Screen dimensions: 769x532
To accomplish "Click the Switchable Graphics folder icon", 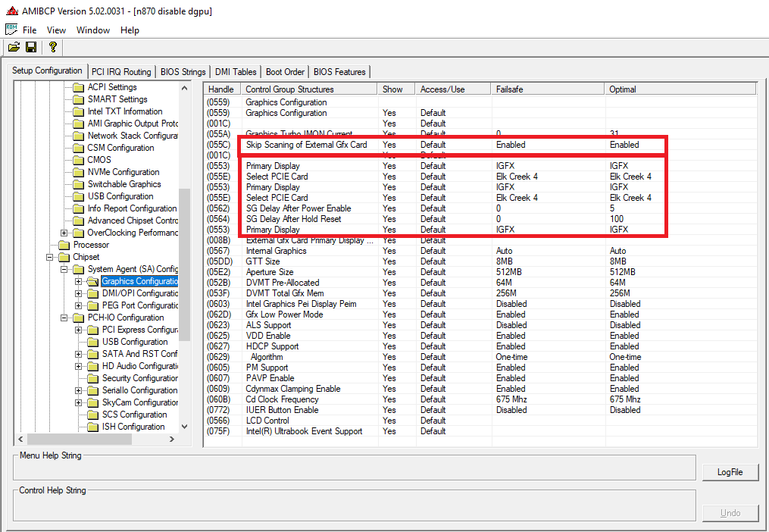I will [x=78, y=184].
